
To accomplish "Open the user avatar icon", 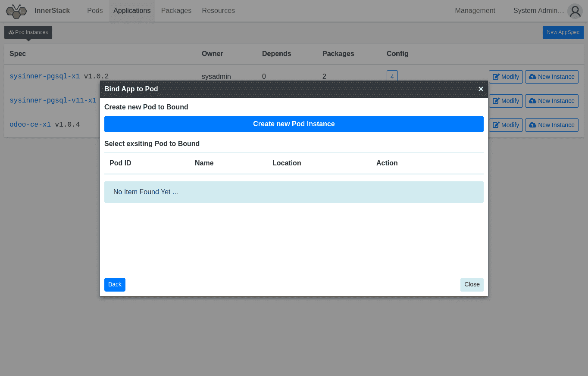I will click(575, 11).
